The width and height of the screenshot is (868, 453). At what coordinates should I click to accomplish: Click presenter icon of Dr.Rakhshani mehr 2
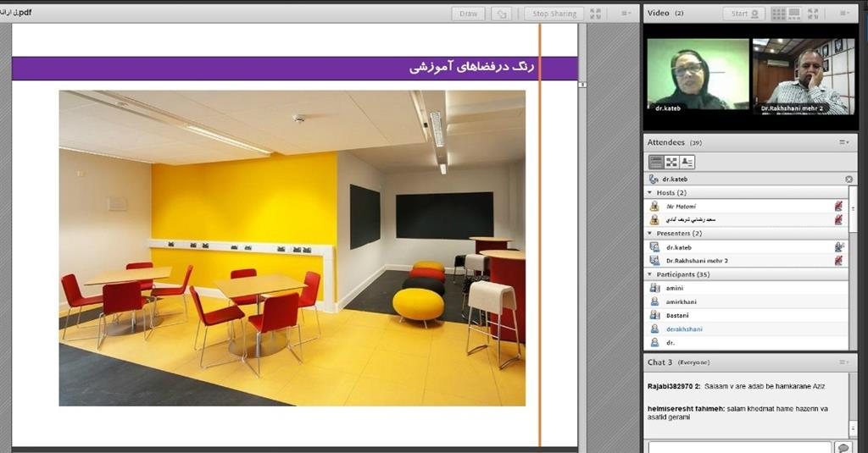click(x=654, y=261)
